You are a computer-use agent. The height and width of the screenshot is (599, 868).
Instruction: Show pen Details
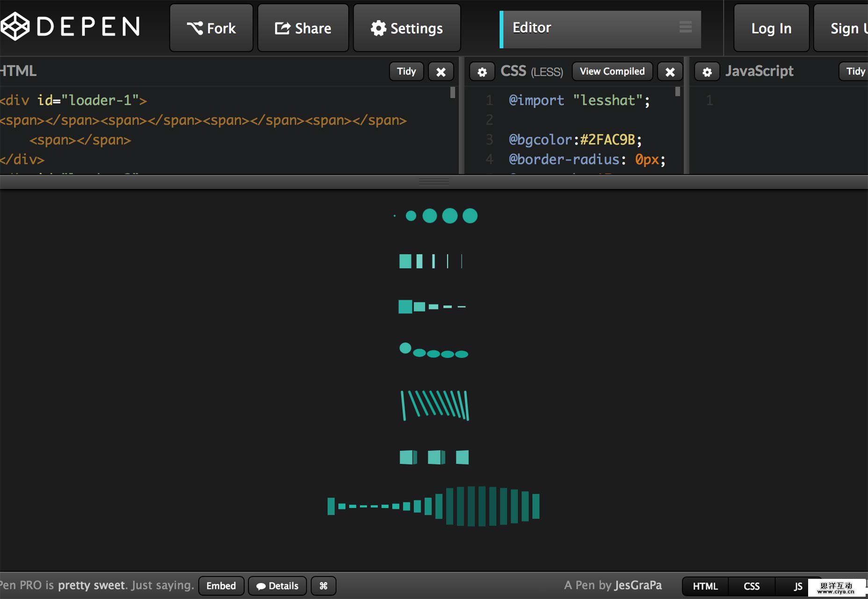tap(277, 586)
